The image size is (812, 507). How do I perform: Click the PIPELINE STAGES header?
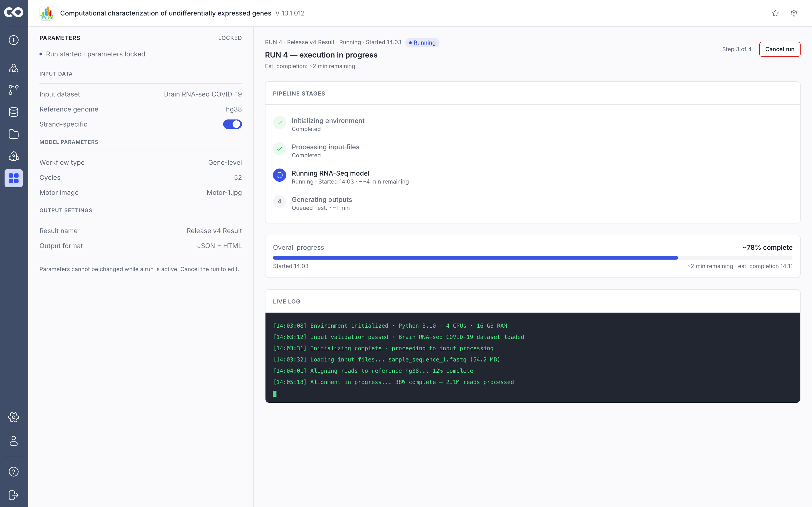(299, 94)
